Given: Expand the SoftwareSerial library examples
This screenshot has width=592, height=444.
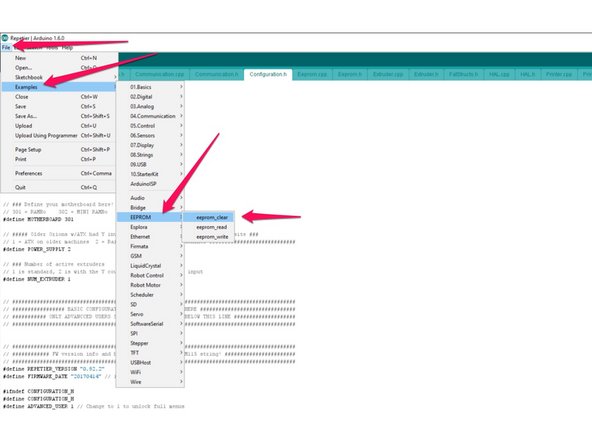Looking at the screenshot, I should (x=150, y=324).
